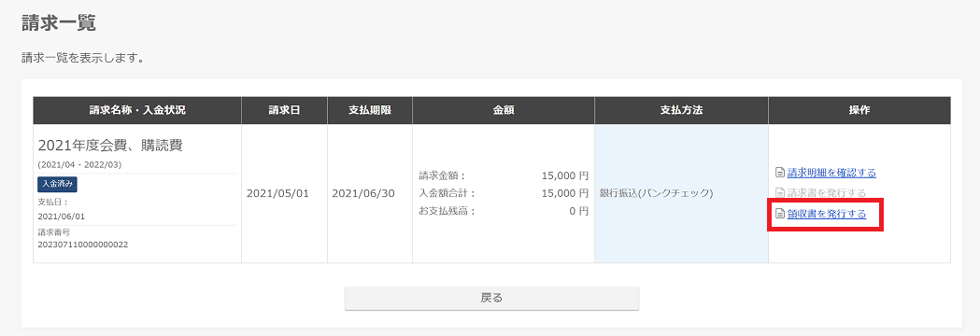Select the billing date 2021/05/01 cell

click(284, 193)
